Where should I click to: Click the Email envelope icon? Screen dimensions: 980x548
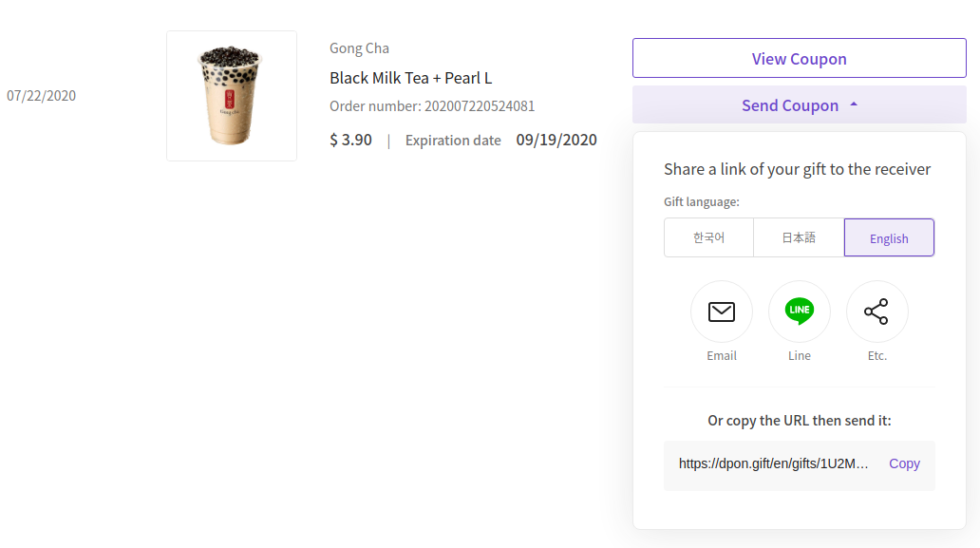pyautogui.click(x=722, y=312)
